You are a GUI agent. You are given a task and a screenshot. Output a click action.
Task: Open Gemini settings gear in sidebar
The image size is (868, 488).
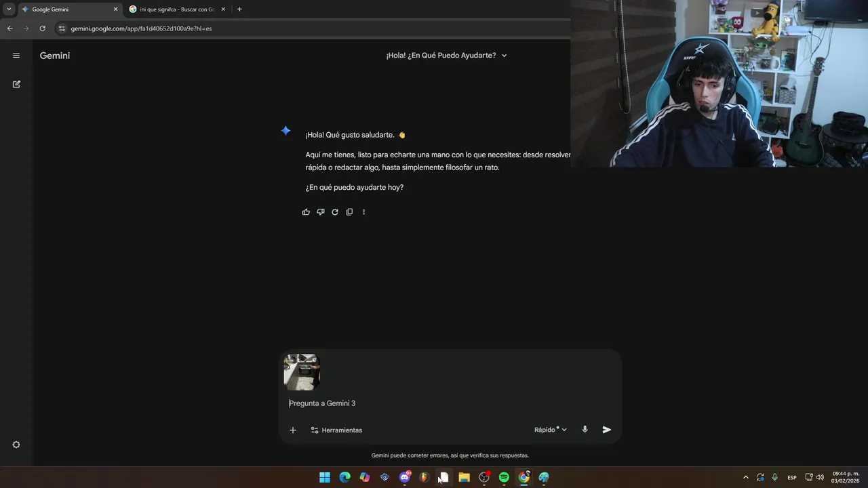point(16,445)
